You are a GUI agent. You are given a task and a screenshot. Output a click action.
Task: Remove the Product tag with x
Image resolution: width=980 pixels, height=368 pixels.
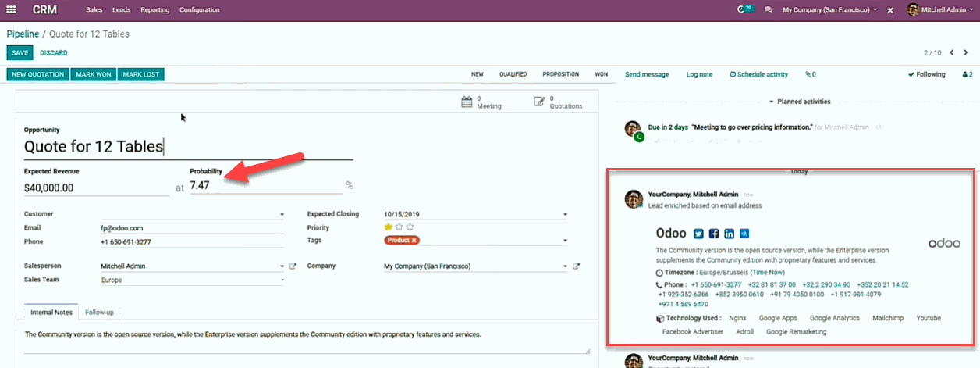tap(414, 241)
